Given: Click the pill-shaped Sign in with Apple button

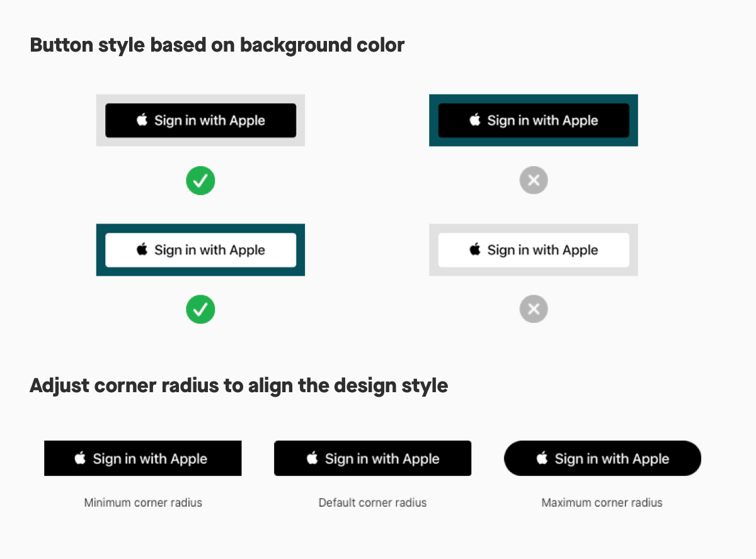Looking at the screenshot, I should pyautogui.click(x=602, y=458).
